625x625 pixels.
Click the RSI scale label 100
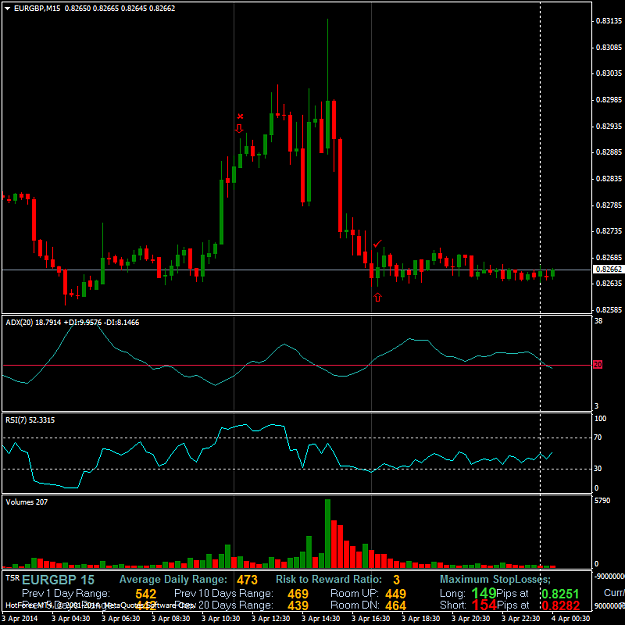pyautogui.click(x=600, y=419)
